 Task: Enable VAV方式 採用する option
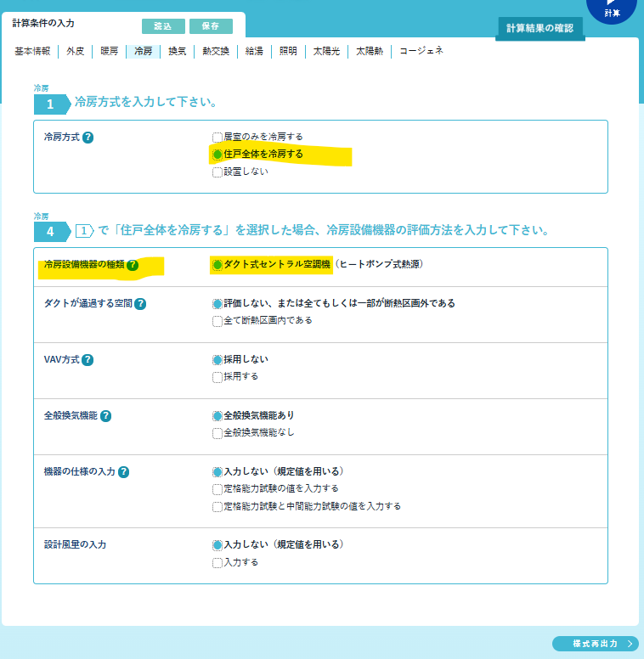point(217,377)
